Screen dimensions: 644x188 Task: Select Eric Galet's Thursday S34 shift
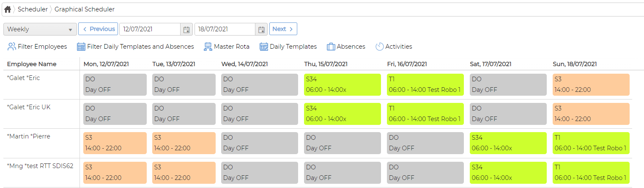(x=342, y=84)
